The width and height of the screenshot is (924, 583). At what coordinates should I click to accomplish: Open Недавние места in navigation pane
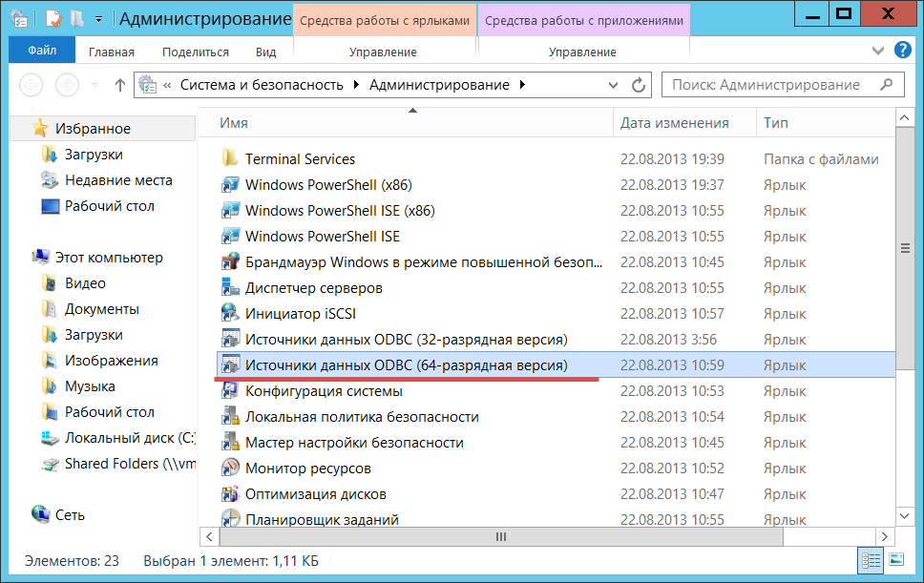click(118, 180)
